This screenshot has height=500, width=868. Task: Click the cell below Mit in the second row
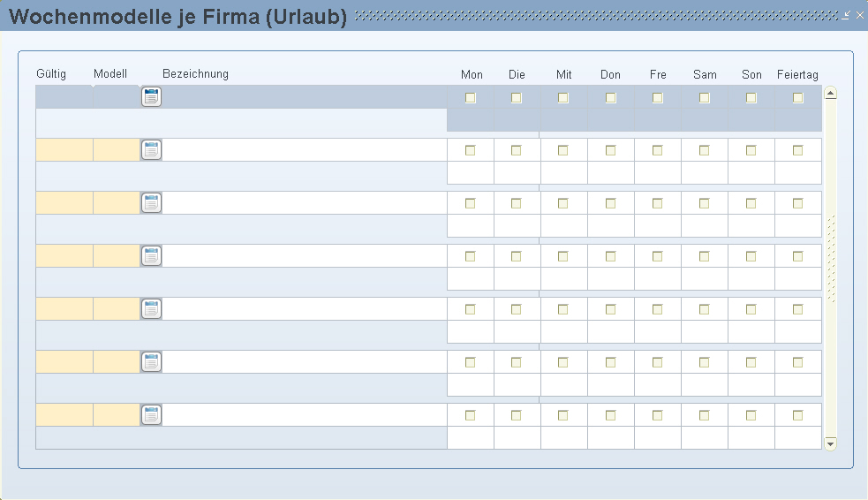pos(563,173)
